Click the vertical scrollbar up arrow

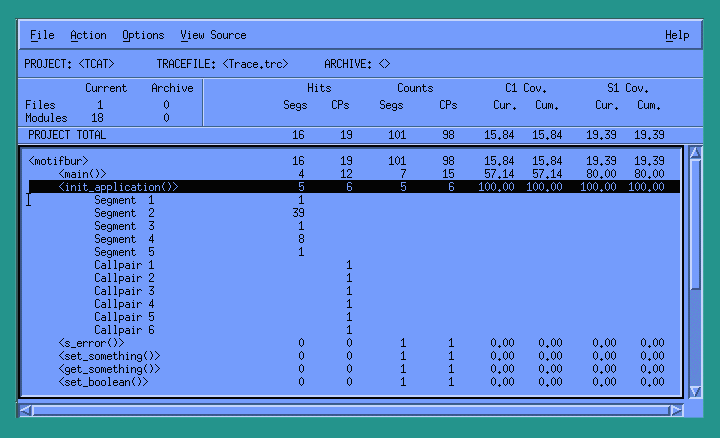pyautogui.click(x=696, y=153)
